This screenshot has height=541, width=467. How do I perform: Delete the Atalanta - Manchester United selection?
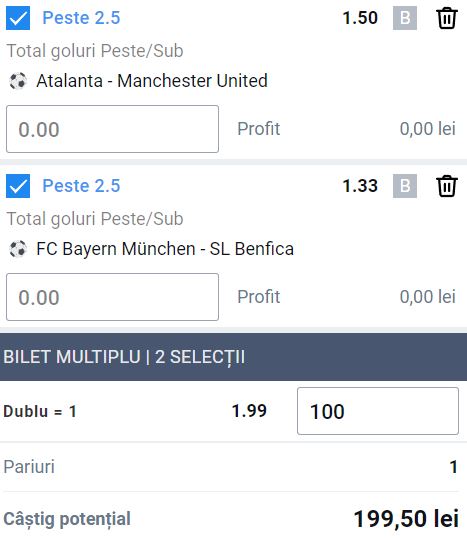coord(447,18)
